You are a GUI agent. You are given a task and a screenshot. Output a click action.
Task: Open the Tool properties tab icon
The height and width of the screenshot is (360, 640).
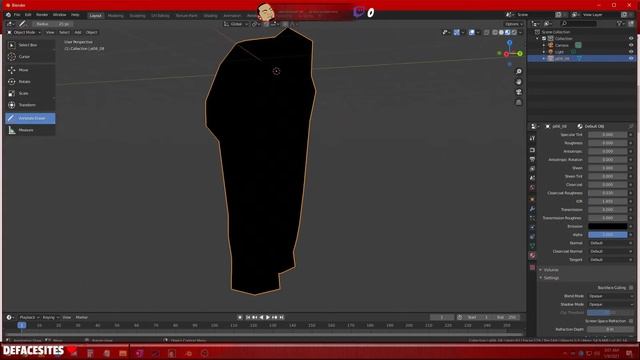point(532,139)
